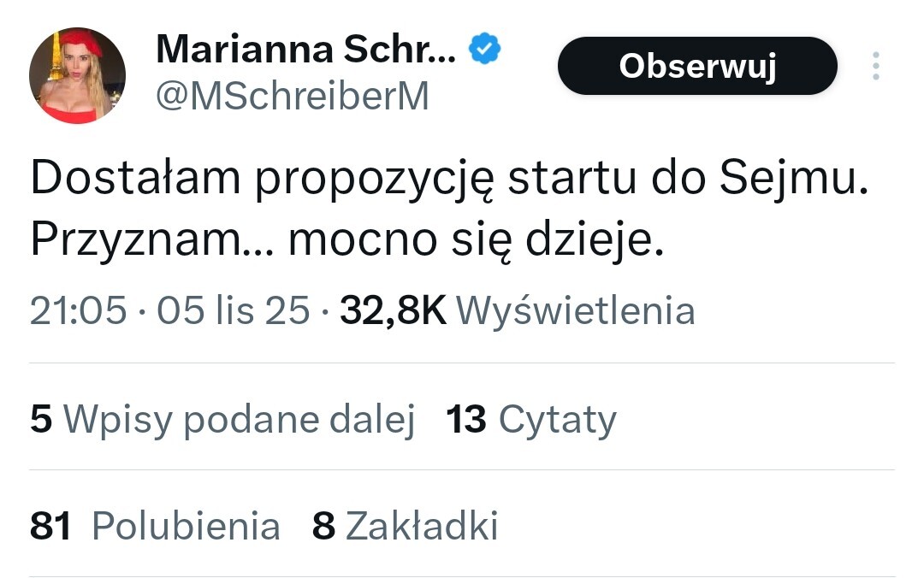Show the Wpisy podane dalej list

pos(240,420)
